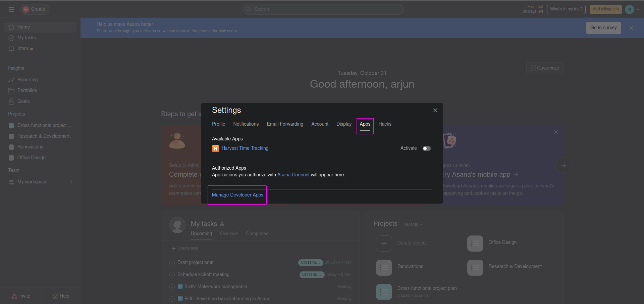Click into the Search field

click(x=323, y=9)
